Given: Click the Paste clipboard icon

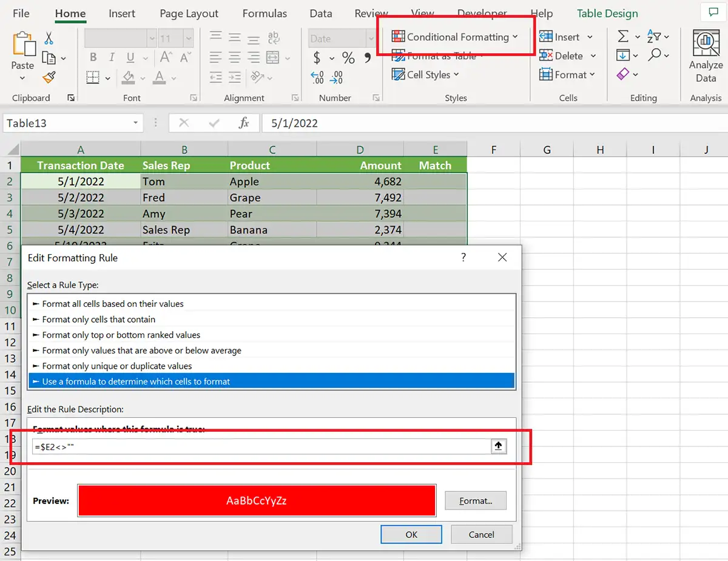Looking at the screenshot, I should pyautogui.click(x=24, y=44).
